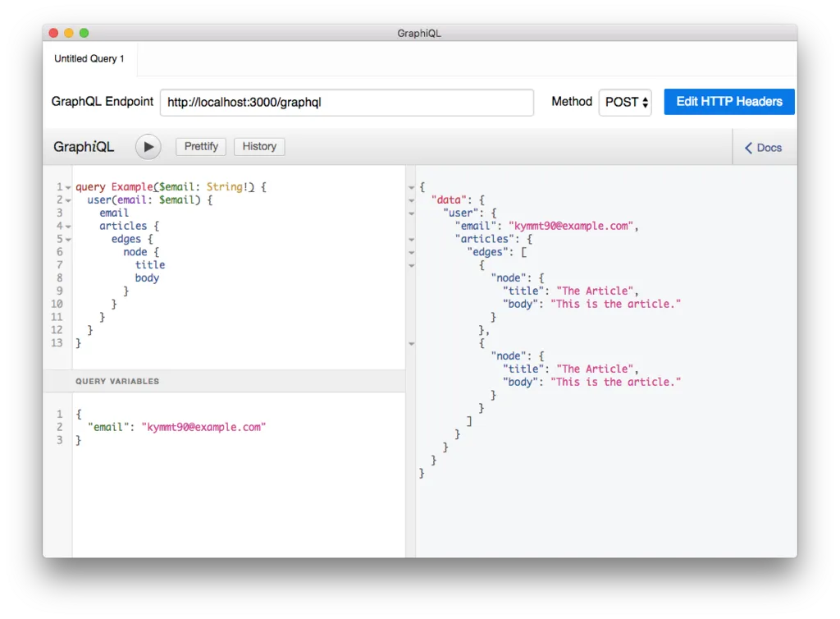Collapse the articles block on line 4
The image size is (840, 619).
[69, 226]
